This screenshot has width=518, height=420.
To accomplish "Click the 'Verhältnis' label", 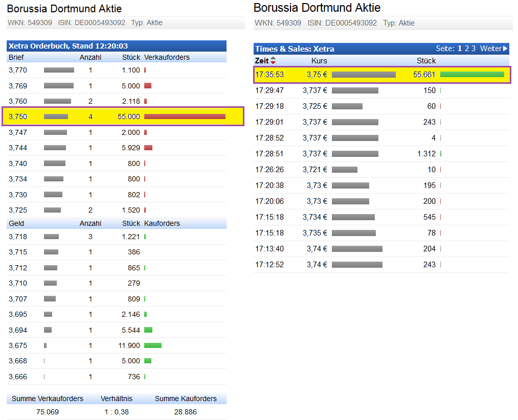I will (x=117, y=399).
